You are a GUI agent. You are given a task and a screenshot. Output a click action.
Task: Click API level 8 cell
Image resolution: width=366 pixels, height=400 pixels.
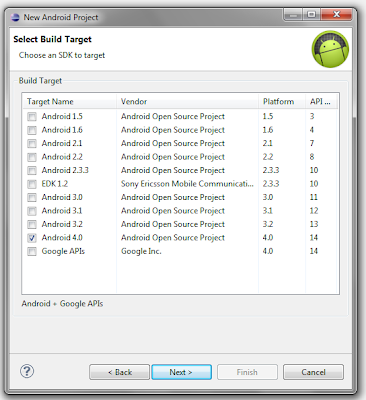pos(312,157)
